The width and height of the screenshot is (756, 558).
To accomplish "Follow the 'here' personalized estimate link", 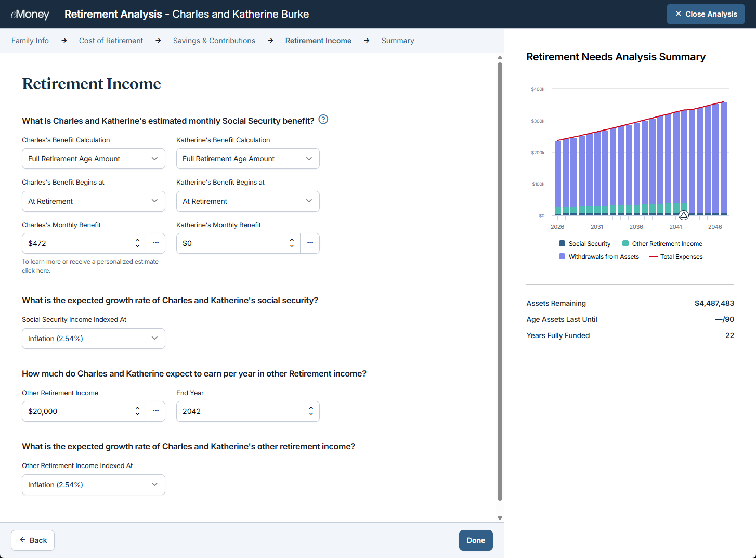I will [x=43, y=271].
